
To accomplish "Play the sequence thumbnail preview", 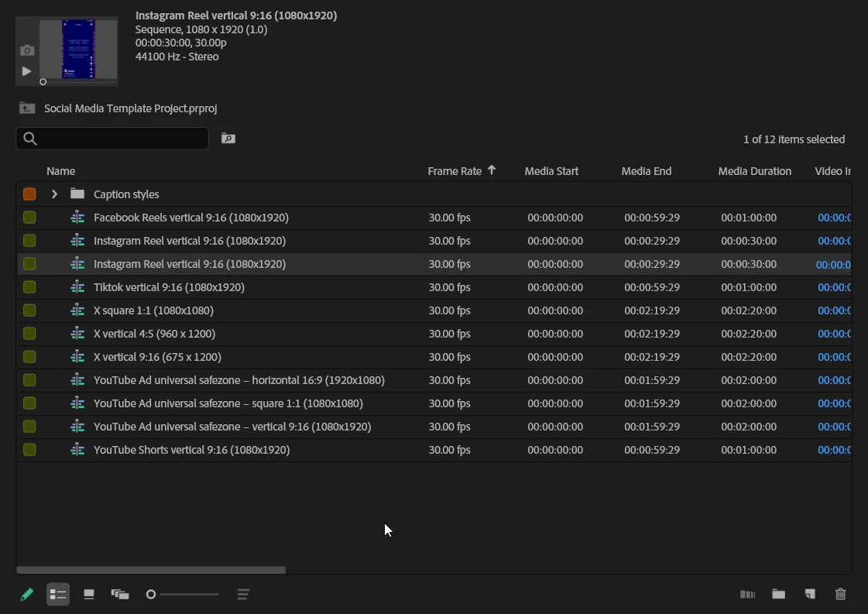I will tap(26, 71).
